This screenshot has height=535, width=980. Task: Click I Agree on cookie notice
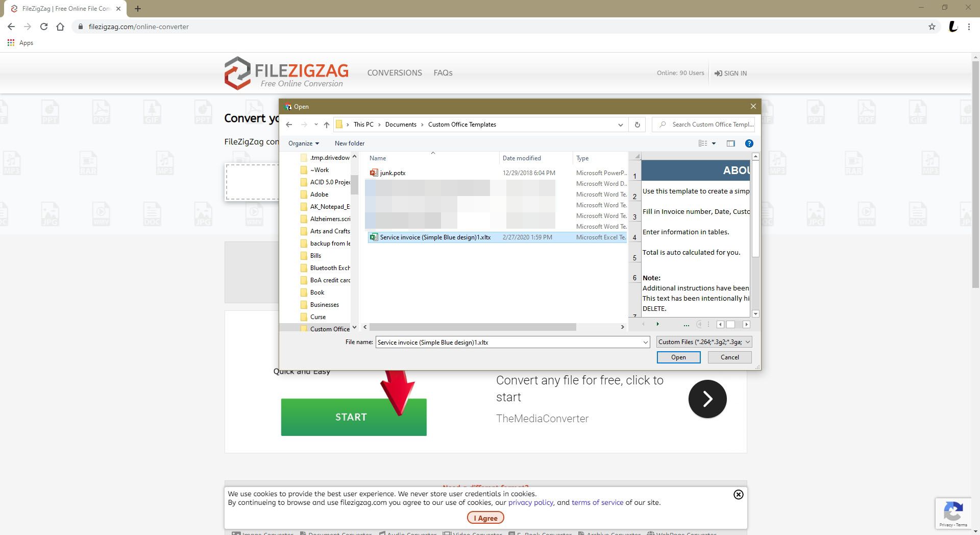(485, 518)
